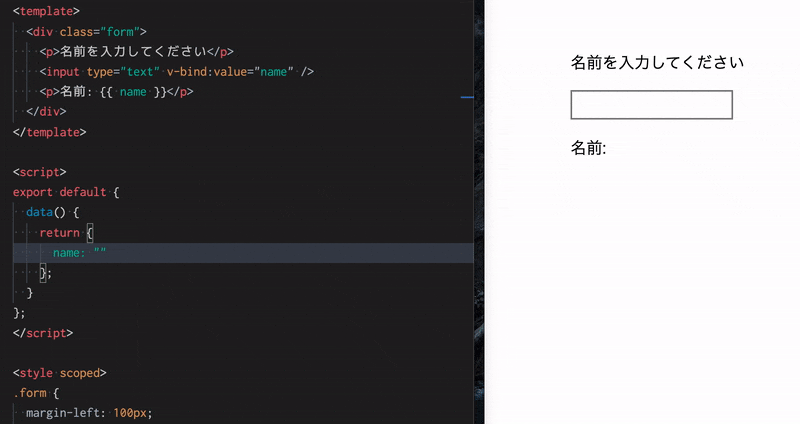Click the blue marker in the editor scrollbar

[x=467, y=97]
